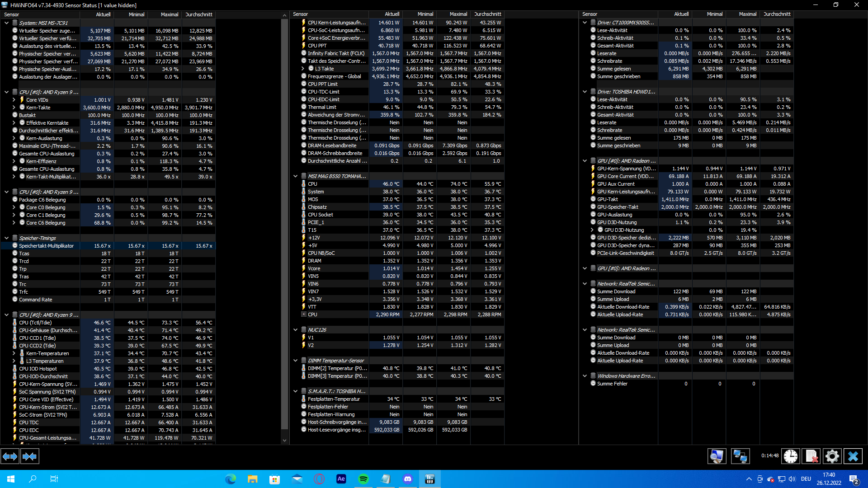Image resolution: width=868 pixels, height=488 pixels.
Task: Click the shrink columns arrows button
Action: [29, 456]
